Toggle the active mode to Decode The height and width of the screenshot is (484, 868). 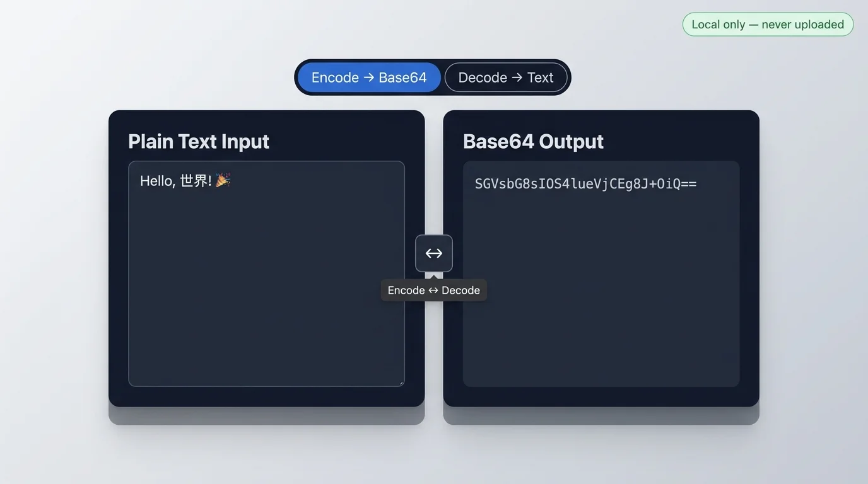(x=505, y=77)
